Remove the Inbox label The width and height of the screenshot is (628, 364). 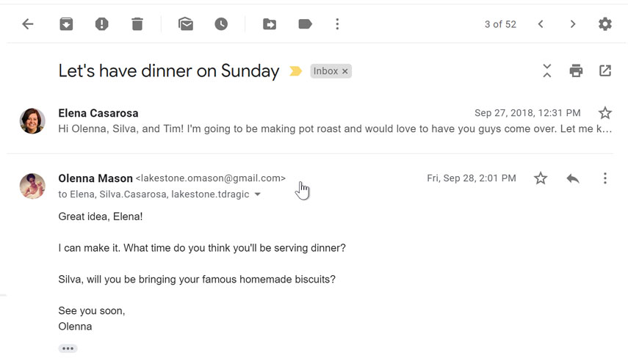coord(345,71)
